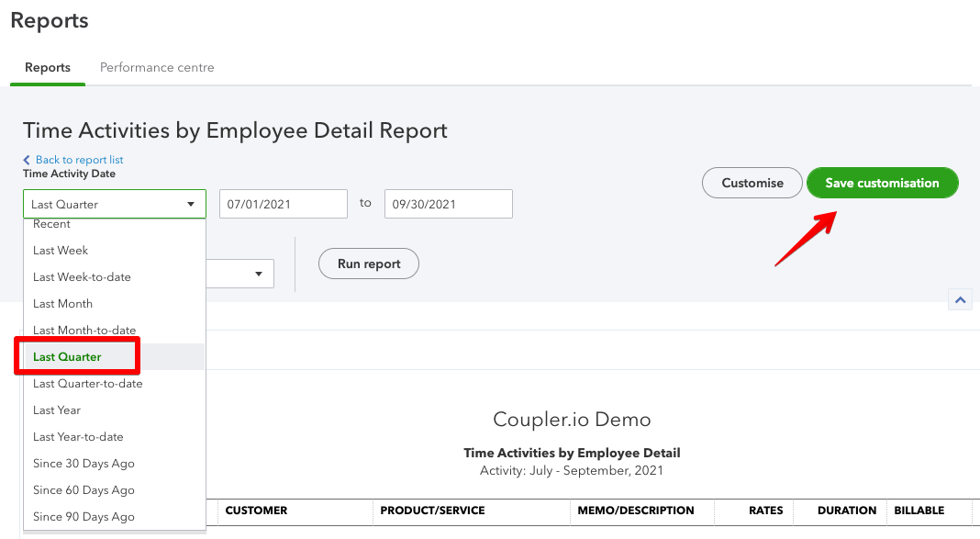Edit the 07/01/2021 start date field

tap(283, 203)
